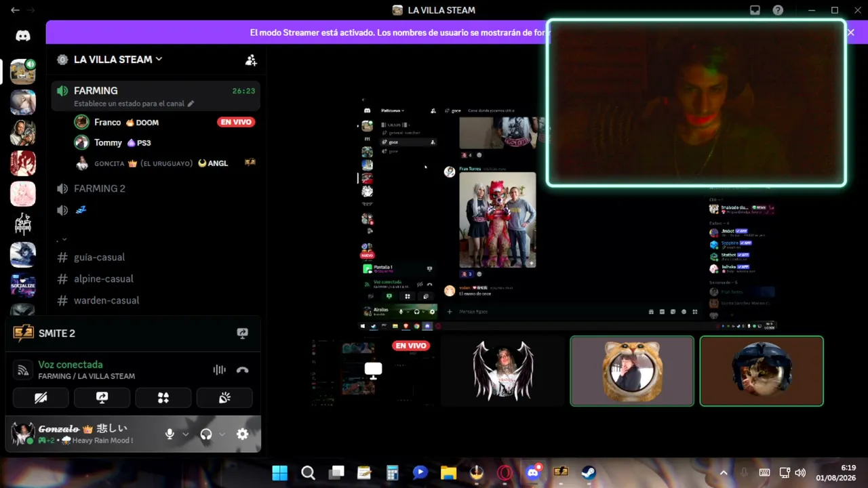This screenshot has height=488, width=868.
Task: Open headphone output options arrow
Action: [222, 434]
